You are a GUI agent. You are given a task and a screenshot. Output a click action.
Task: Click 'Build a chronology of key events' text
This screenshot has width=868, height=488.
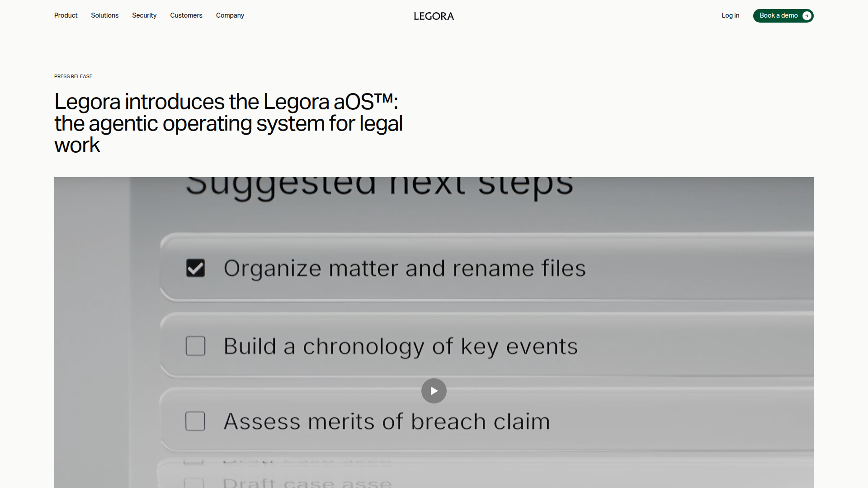(x=401, y=347)
